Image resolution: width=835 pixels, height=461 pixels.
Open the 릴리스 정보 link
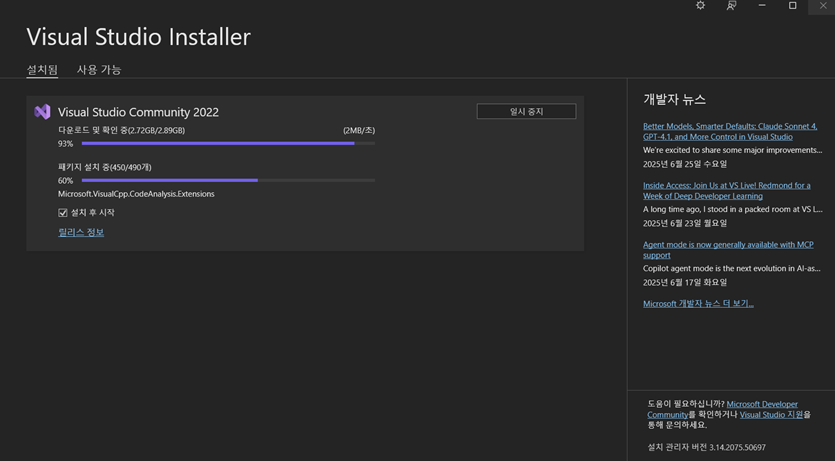81,232
